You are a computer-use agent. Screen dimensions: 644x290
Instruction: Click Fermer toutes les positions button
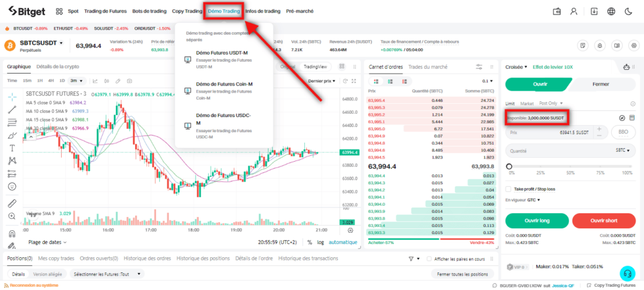pyautogui.click(x=462, y=274)
